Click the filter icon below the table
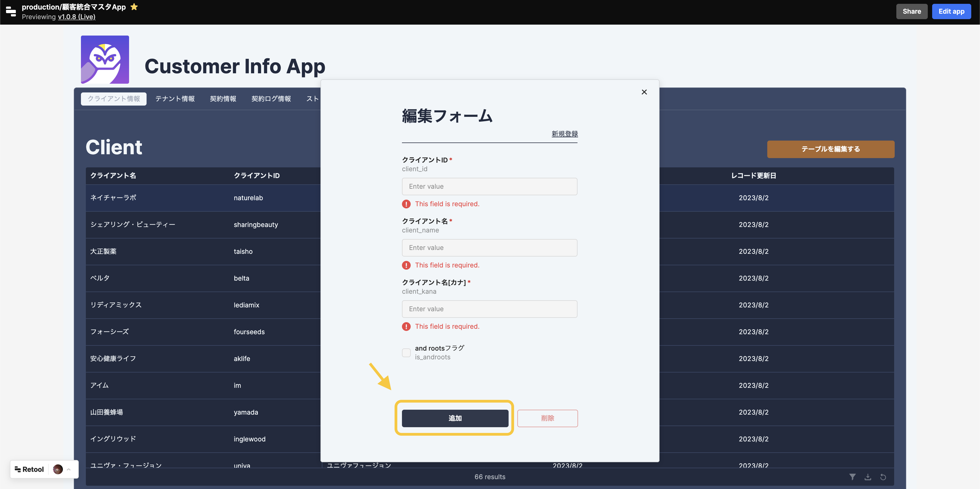Screen dimensions: 980x489 (x=853, y=476)
